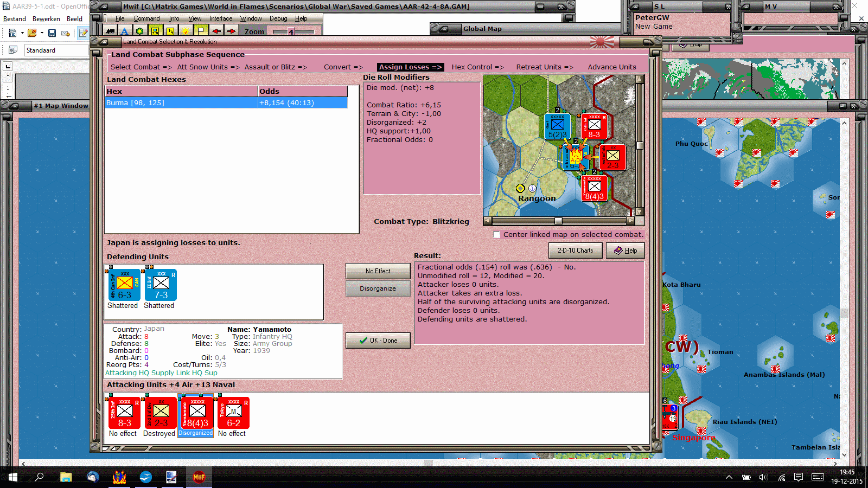Click the clock and date in system tray
This screenshot has width=868, height=488.
pos(847,477)
